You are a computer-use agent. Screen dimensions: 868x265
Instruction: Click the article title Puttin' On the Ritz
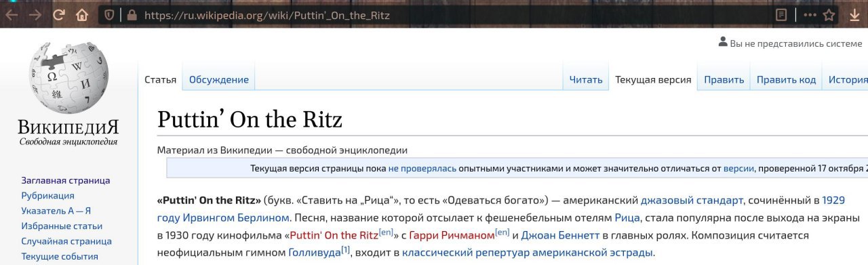250,120
